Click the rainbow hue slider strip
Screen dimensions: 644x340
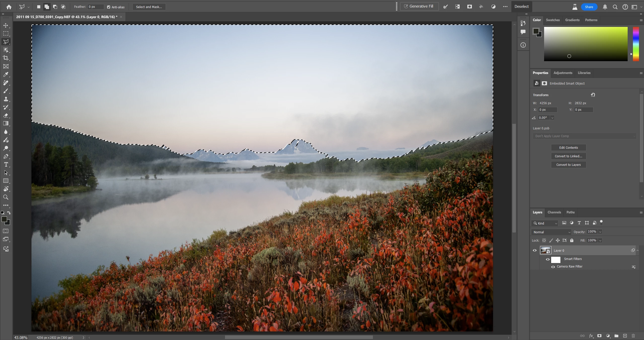point(636,44)
